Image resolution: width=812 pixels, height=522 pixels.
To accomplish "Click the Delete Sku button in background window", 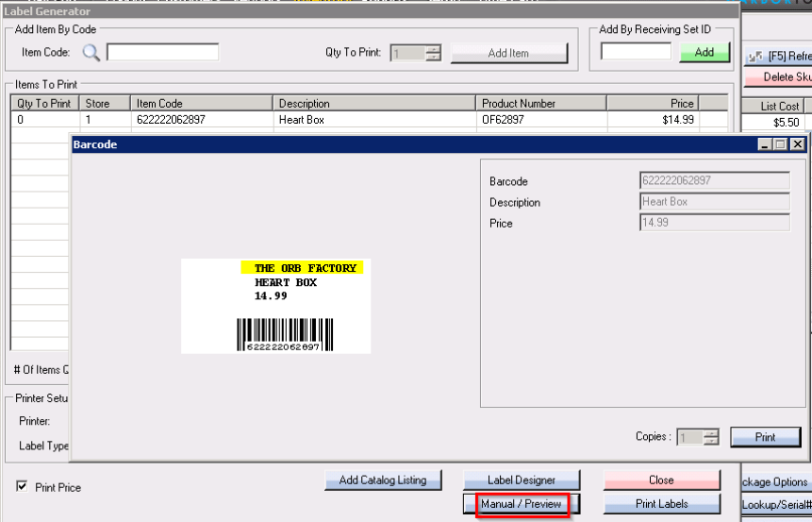I will 779,77.
